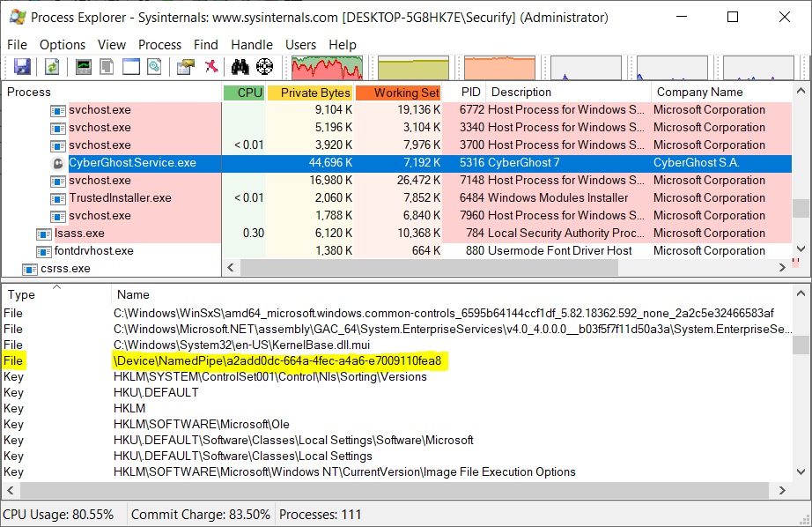Click the process list scroll-up arrow

[x=801, y=91]
